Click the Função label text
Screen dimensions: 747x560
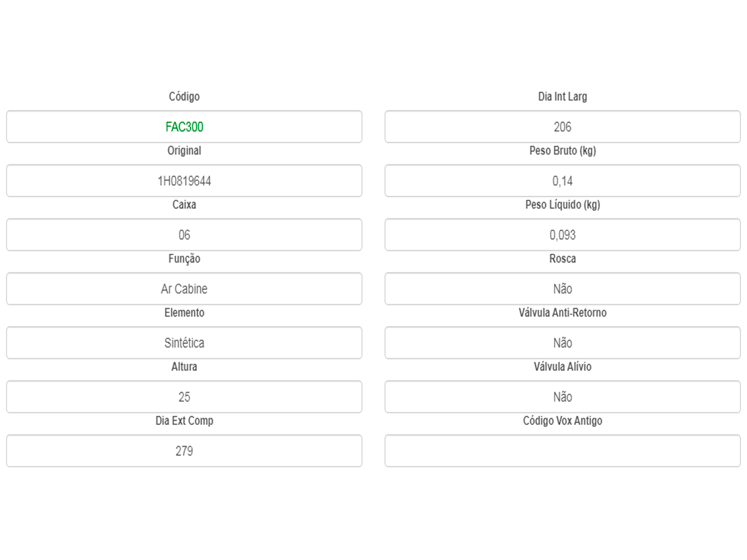[184, 258]
